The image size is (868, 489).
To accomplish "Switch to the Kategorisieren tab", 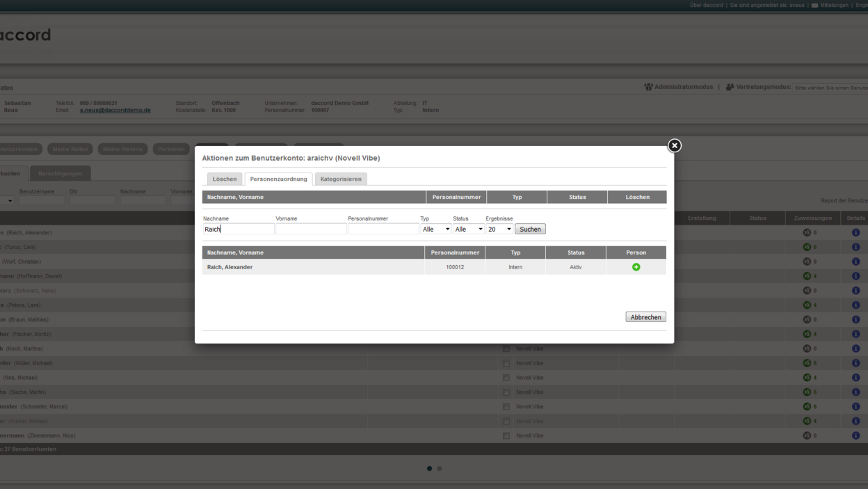I will (x=341, y=179).
